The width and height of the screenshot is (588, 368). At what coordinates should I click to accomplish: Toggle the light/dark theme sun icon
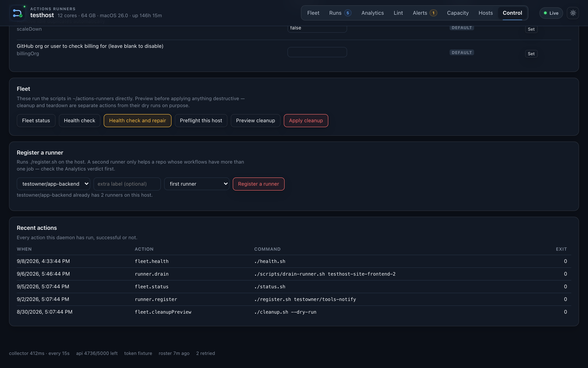tap(573, 13)
